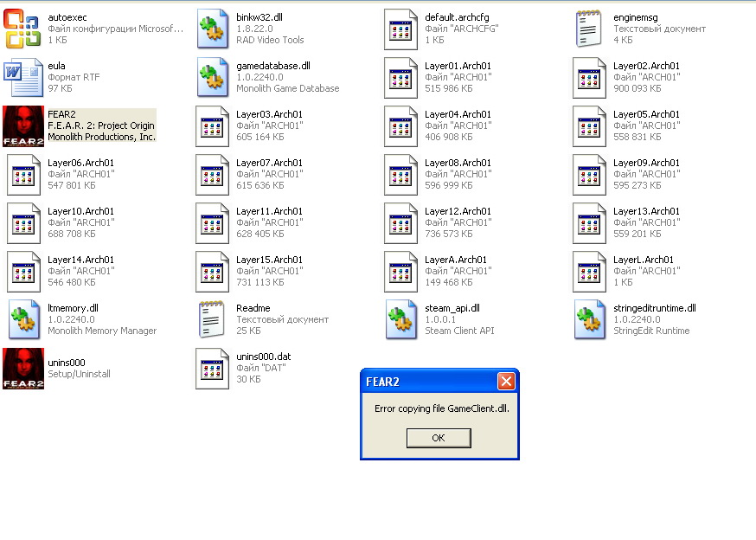This screenshot has width=756, height=540.
Task: Select the binkw32.dll file icon
Action: pyautogui.click(x=212, y=29)
